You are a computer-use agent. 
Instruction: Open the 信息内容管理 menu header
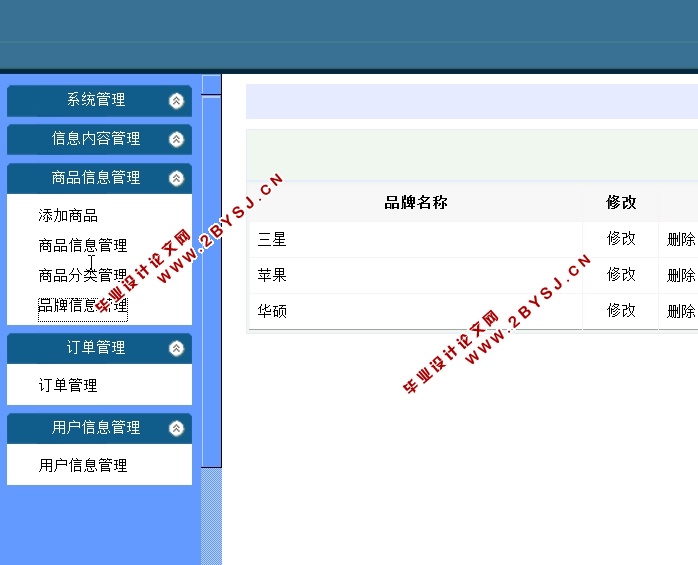pos(99,139)
